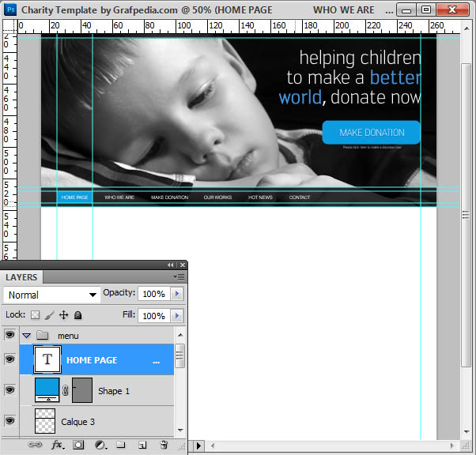Click WHO WE ARE in canvas menu

click(x=119, y=197)
